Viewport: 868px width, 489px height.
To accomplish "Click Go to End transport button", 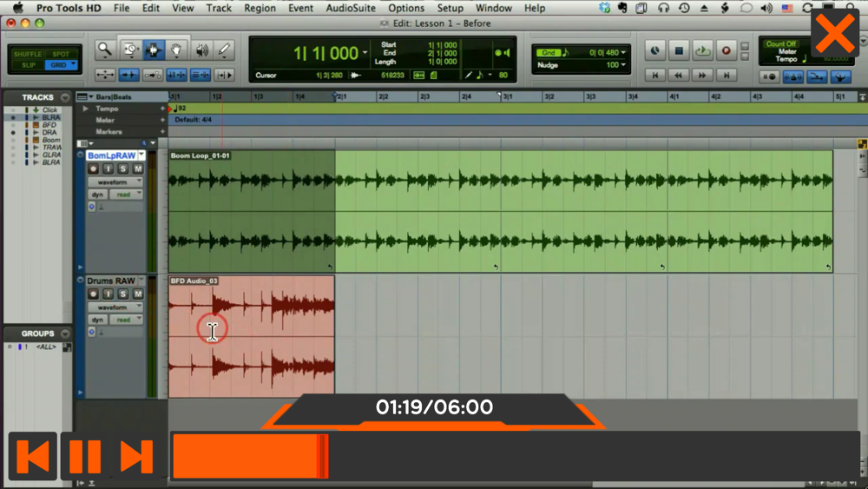I will click(727, 75).
